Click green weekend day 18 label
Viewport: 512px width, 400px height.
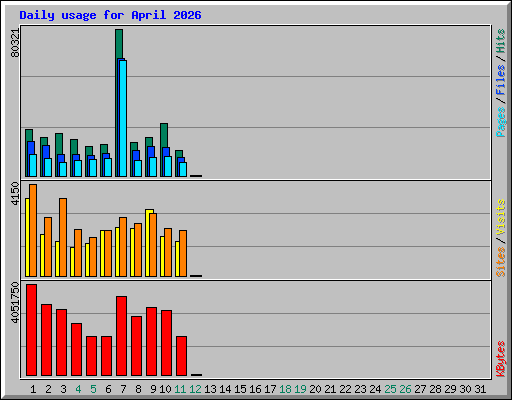click(285, 389)
